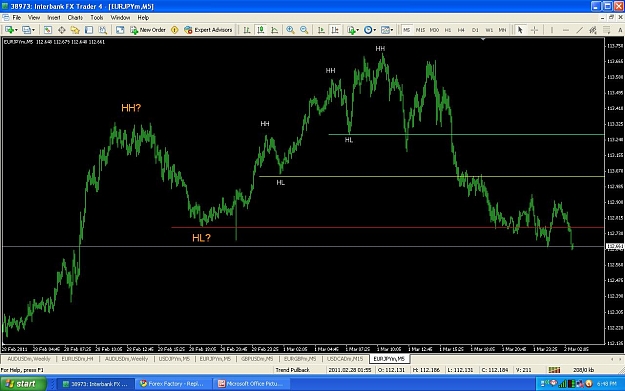
Task: Click Trend Pullback profile in status bar
Action: tap(293, 370)
